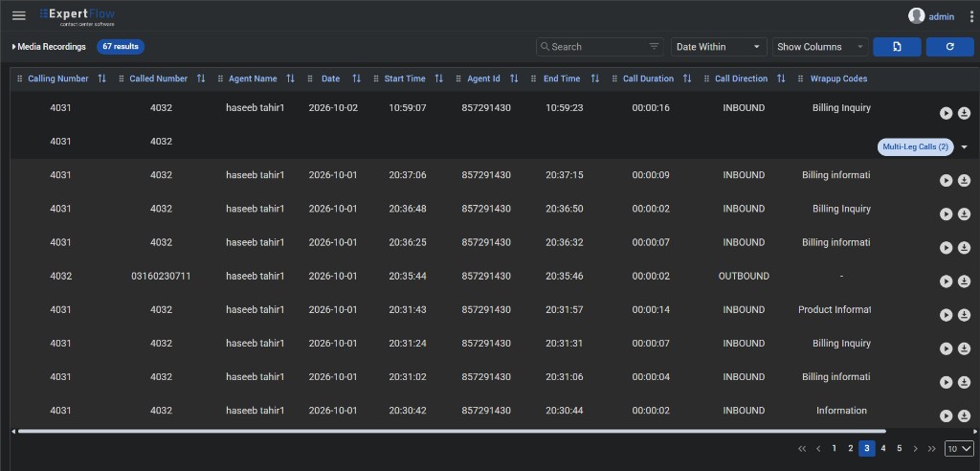Click the date 2026-10-02 cell
Viewport: 980px width, 471px height.
tap(333, 107)
